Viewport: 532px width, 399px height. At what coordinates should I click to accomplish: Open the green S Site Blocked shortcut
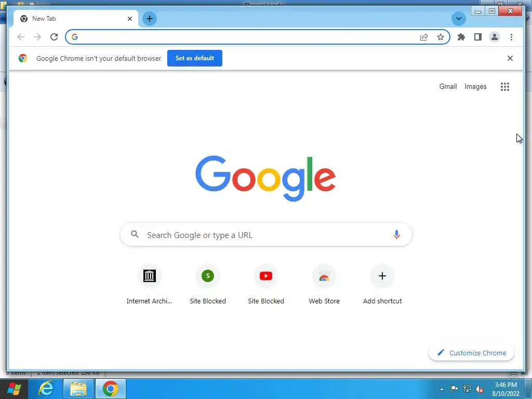[208, 284]
